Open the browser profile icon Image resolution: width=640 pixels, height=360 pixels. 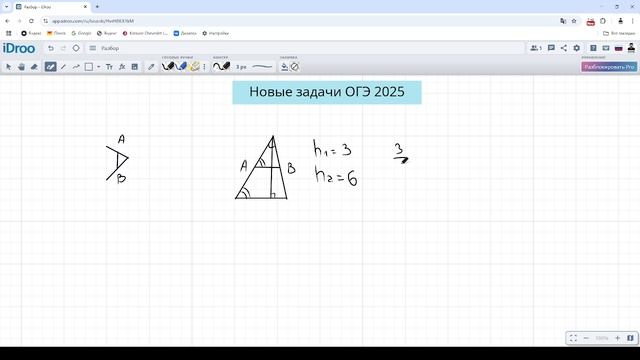click(620, 21)
